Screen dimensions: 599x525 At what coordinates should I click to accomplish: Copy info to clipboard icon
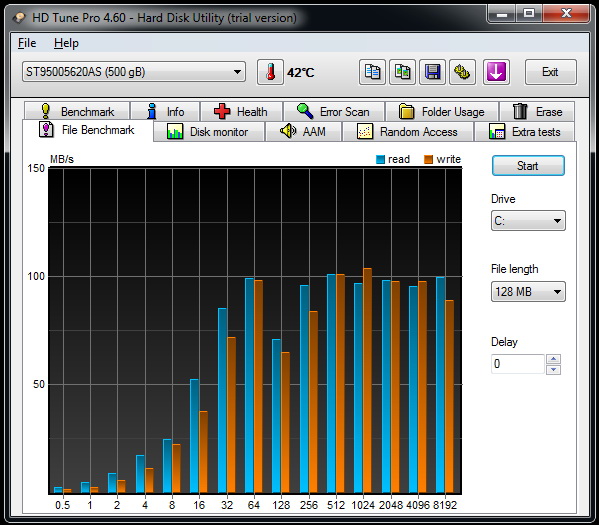372,72
